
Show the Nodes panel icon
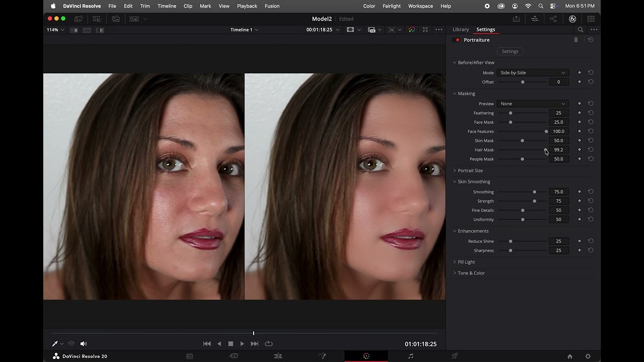[x=553, y=19]
